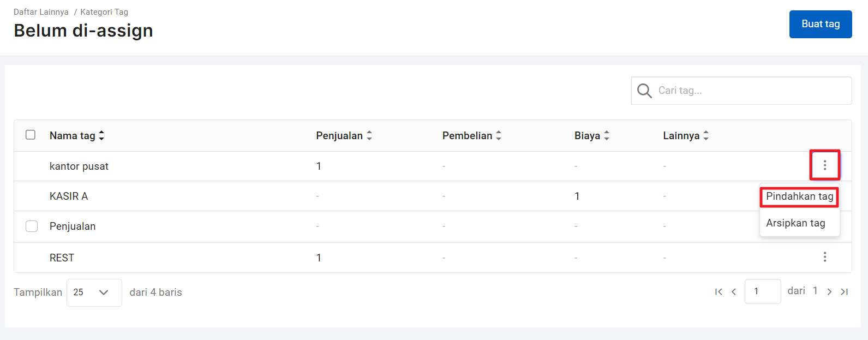Image resolution: width=868 pixels, height=340 pixels.
Task: Click the search magnifier icon
Action: tap(644, 91)
